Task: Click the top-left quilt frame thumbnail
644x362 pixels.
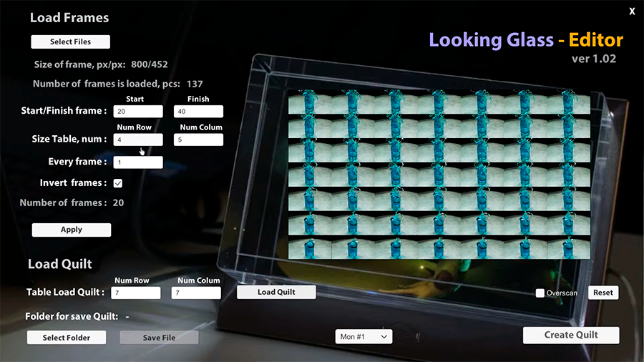Action: coord(310,102)
